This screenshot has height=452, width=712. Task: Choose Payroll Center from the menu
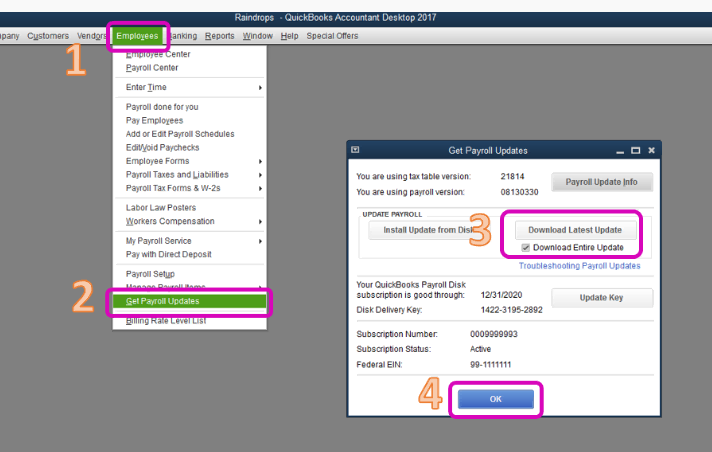(189, 68)
